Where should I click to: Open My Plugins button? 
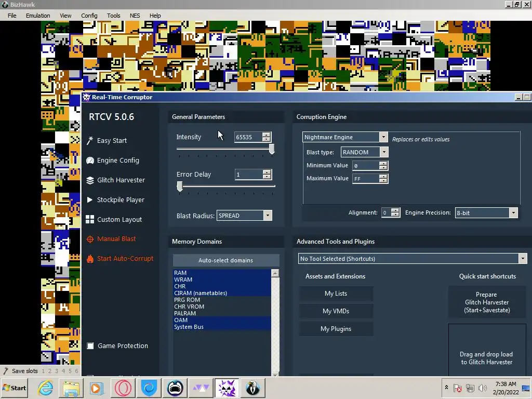336,329
